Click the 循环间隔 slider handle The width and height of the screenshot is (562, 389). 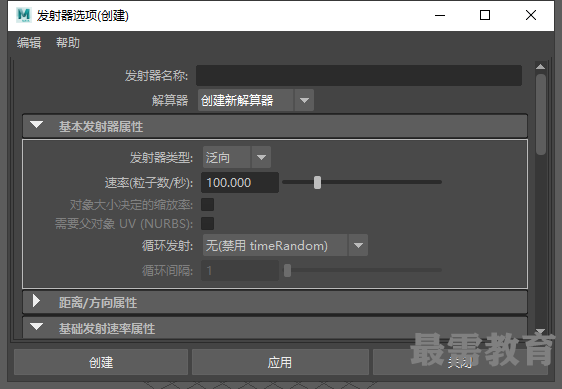coord(287,270)
